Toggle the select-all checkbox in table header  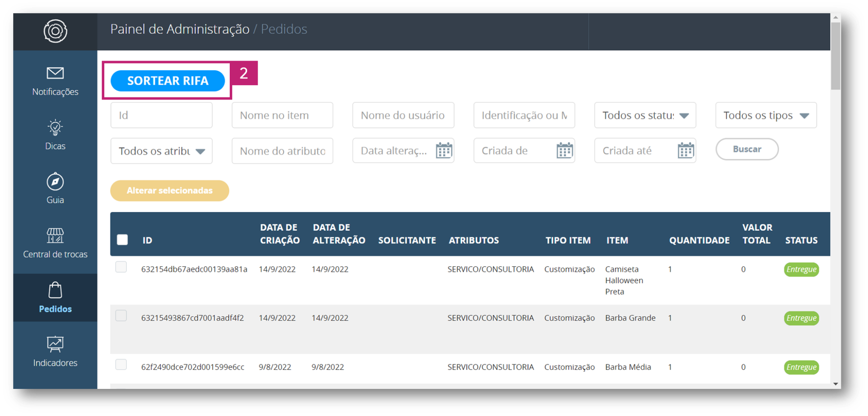122,240
